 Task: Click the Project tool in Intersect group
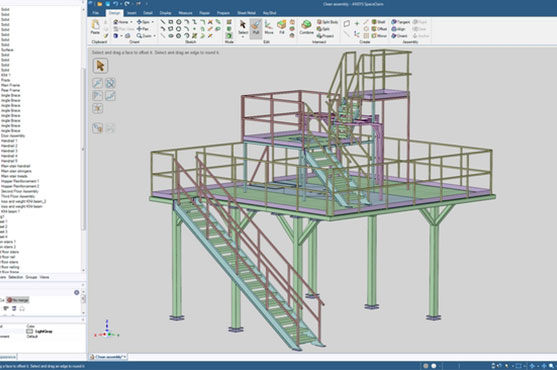point(325,36)
